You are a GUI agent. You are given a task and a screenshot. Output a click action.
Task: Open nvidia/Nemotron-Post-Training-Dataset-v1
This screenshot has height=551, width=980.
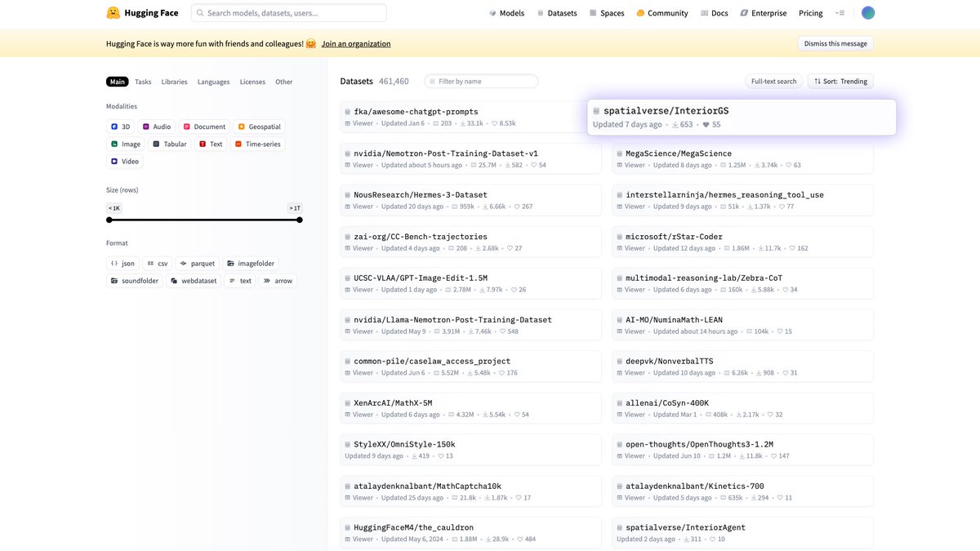(x=470, y=158)
